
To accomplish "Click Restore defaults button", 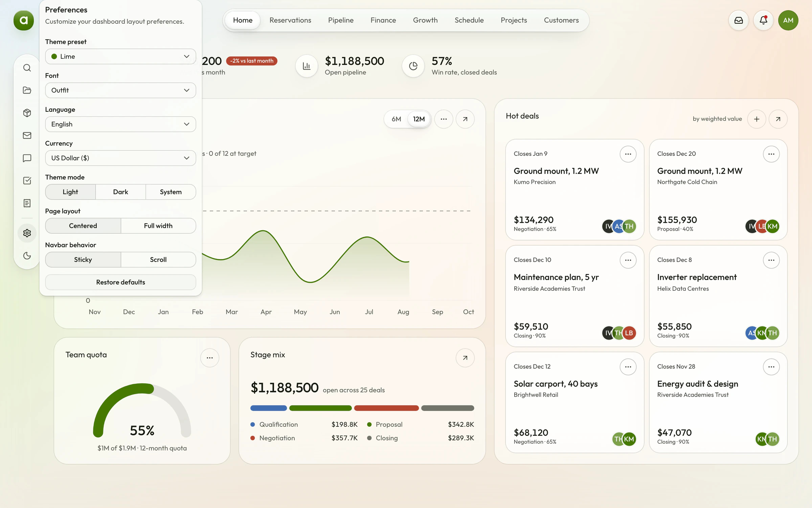I will (x=120, y=282).
